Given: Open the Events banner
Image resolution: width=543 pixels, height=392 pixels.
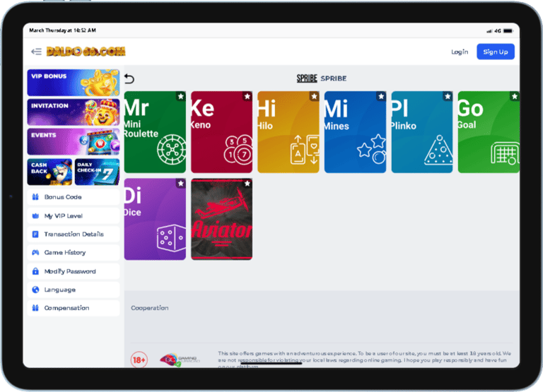Looking at the screenshot, I should coord(74,142).
